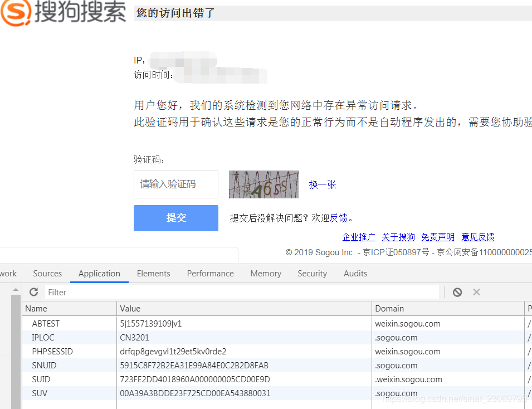Click the Sogou Search logo
Screen dimensions: 532x409
click(63, 12)
